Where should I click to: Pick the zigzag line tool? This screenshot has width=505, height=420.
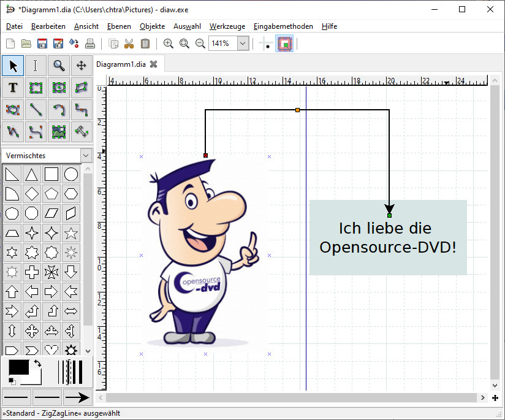point(81,110)
